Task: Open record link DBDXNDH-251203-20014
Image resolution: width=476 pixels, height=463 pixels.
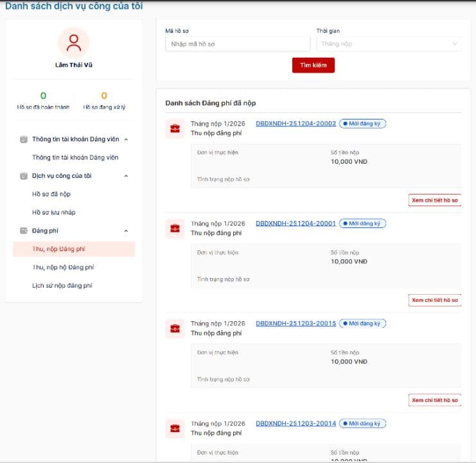Action: [295, 423]
